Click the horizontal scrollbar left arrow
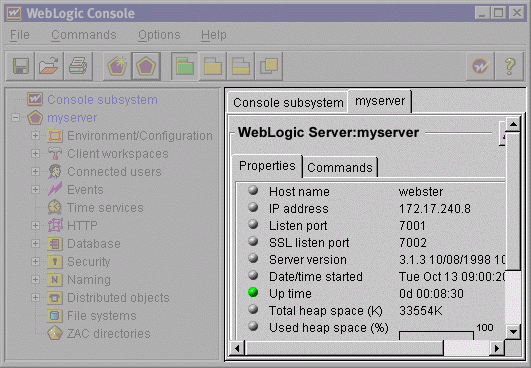This screenshot has width=531, height=368. [237, 348]
